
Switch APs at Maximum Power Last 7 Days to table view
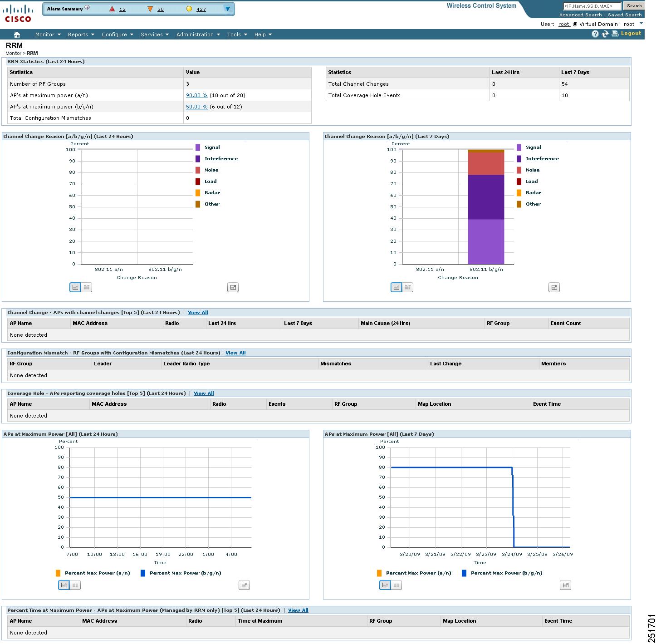click(x=396, y=585)
